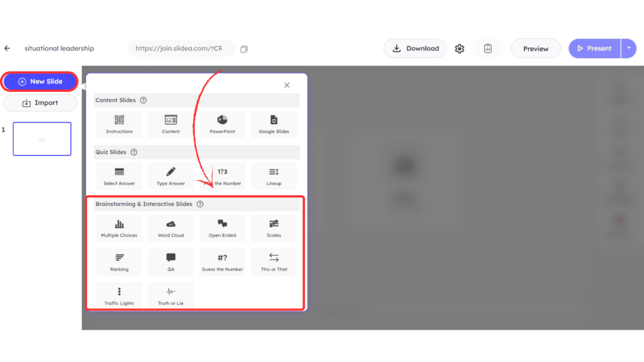Viewport: 644px width, 362px height.
Task: Close the slide type picker panel
Action: click(287, 85)
